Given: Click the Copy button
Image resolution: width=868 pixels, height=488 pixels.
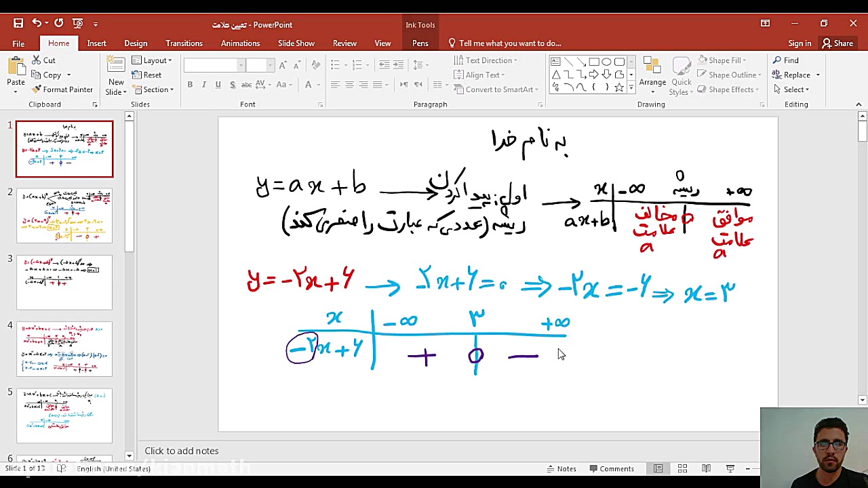Looking at the screenshot, I should (52, 75).
